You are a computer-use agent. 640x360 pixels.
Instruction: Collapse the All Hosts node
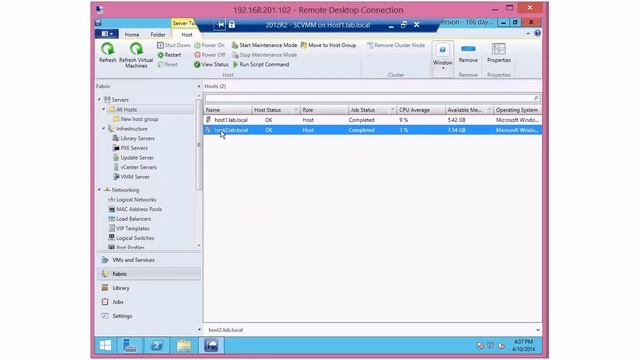104,109
